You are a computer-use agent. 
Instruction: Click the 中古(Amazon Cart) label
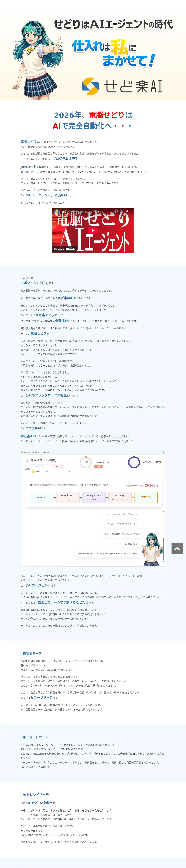[135, 486]
